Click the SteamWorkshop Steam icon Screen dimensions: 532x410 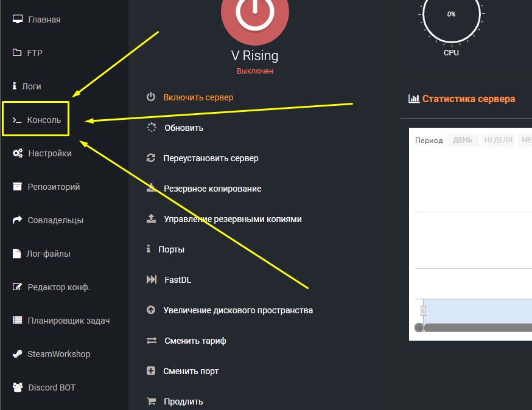(17, 354)
